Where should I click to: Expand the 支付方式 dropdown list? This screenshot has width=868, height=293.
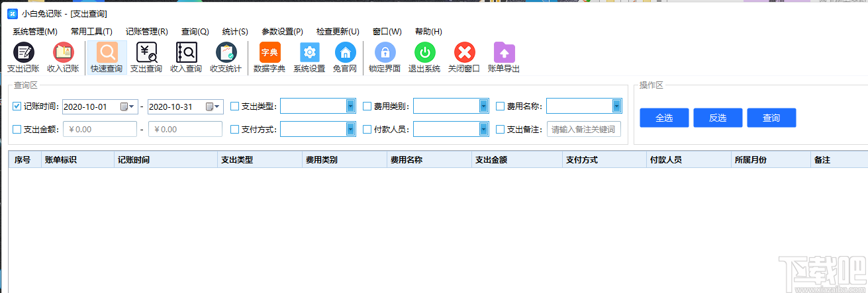(x=351, y=129)
